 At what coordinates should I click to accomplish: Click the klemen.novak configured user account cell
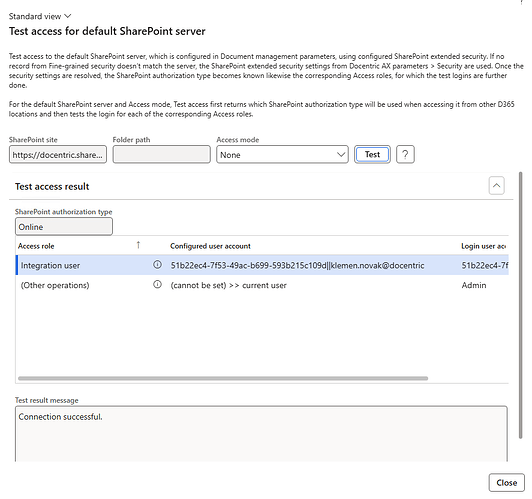point(297,265)
